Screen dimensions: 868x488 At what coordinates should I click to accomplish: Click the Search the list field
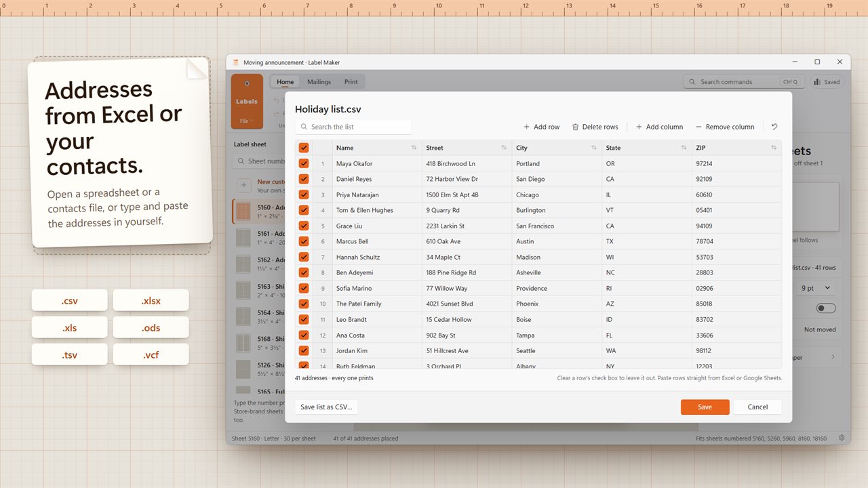coord(353,127)
